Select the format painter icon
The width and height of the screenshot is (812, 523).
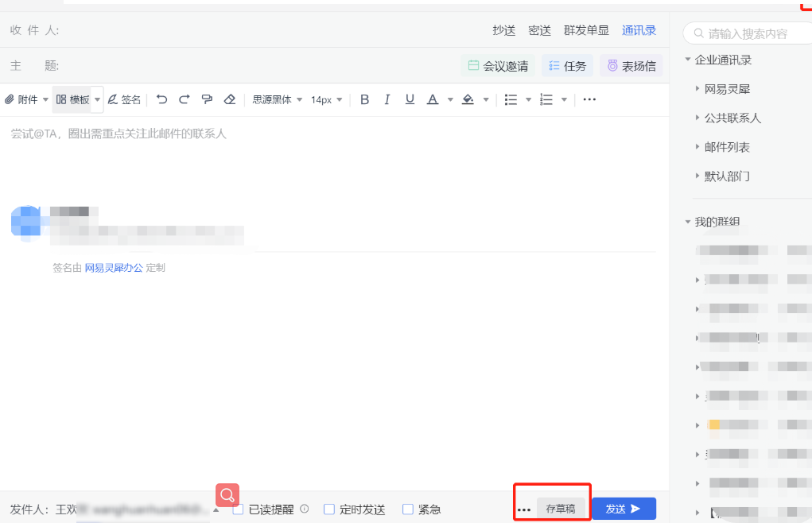tap(207, 99)
